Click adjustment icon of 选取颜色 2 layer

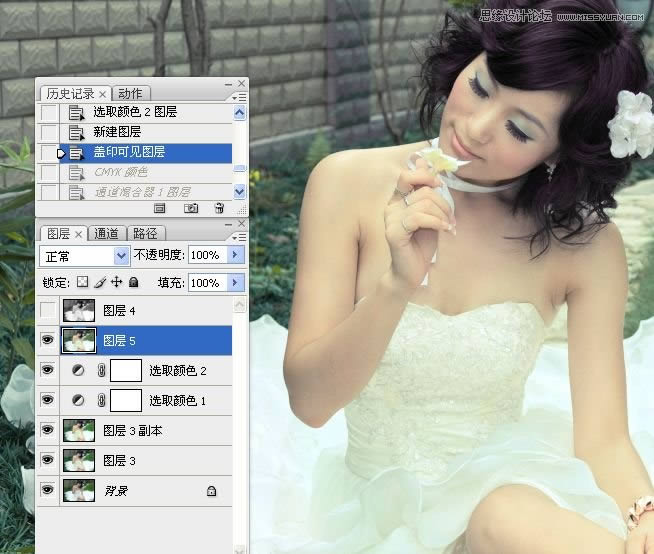point(79,371)
